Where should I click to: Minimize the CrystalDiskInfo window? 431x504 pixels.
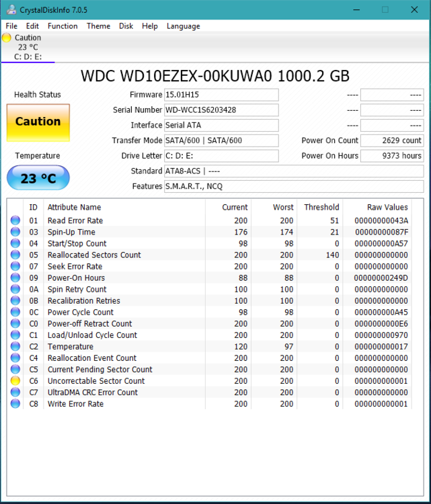356,9
